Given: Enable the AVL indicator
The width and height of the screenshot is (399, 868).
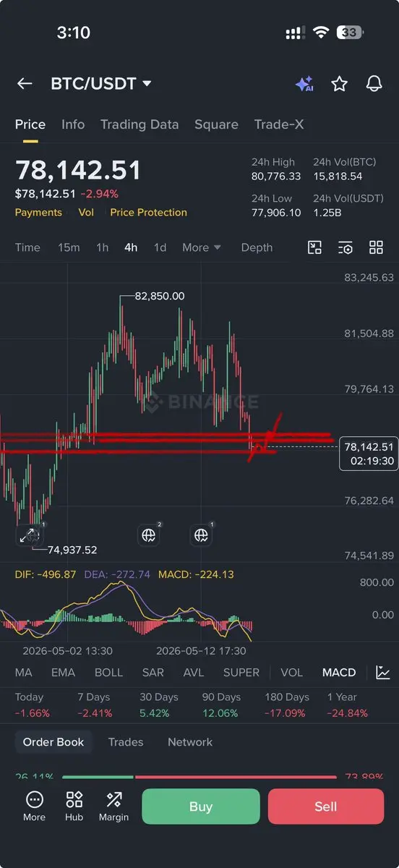Looking at the screenshot, I should coord(194,673).
